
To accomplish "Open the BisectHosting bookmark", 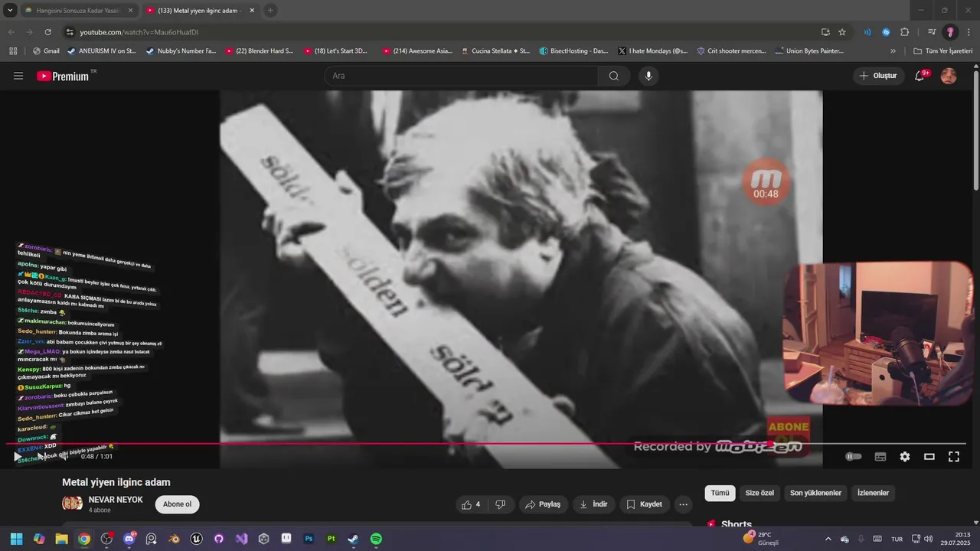I will point(574,51).
